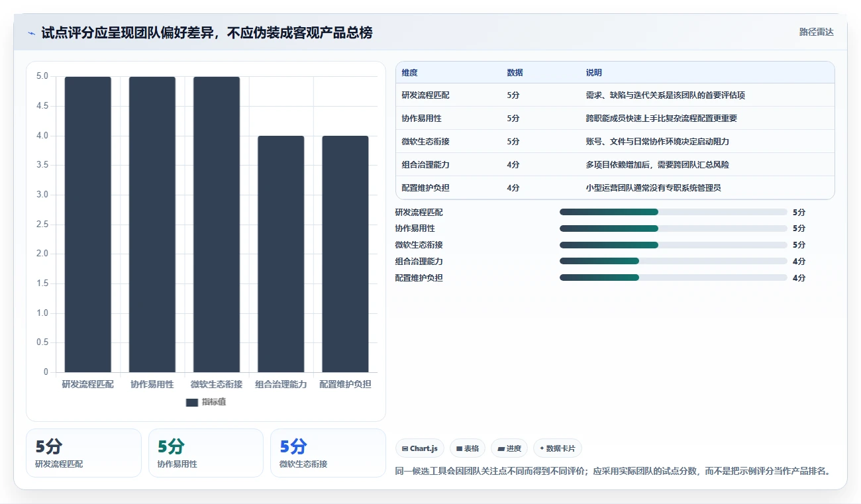This screenshot has width=861, height=504.
Task: Click the 配置维护负担 bar in chart
Action: (345, 254)
